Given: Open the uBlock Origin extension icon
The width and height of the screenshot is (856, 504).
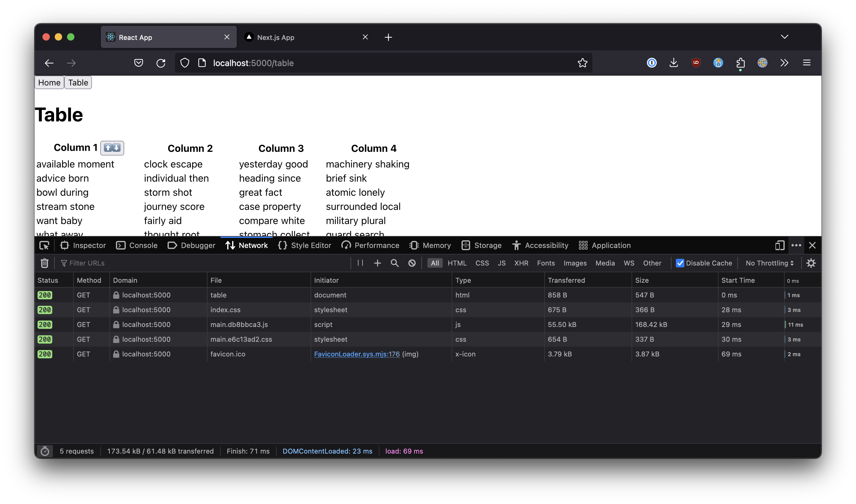Looking at the screenshot, I should point(696,63).
